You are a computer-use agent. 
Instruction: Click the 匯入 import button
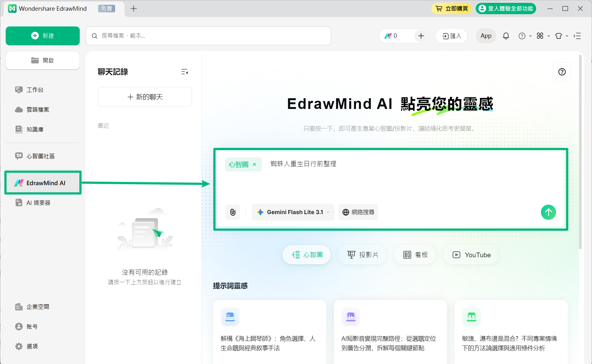[451, 36]
